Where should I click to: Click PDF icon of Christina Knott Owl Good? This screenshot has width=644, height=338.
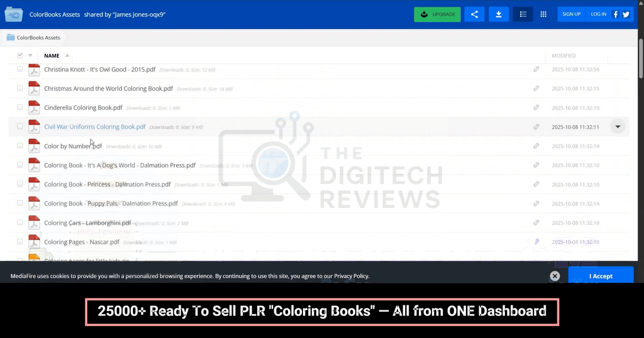tap(34, 70)
